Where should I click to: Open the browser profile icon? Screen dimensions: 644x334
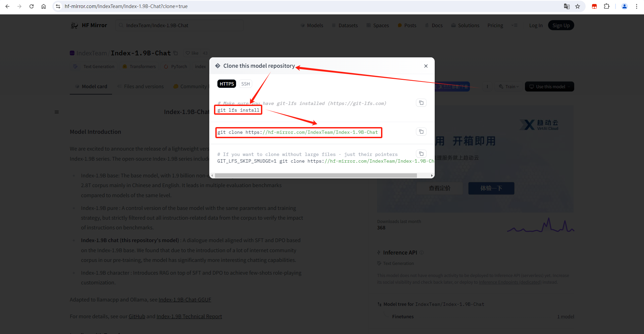pos(625,6)
